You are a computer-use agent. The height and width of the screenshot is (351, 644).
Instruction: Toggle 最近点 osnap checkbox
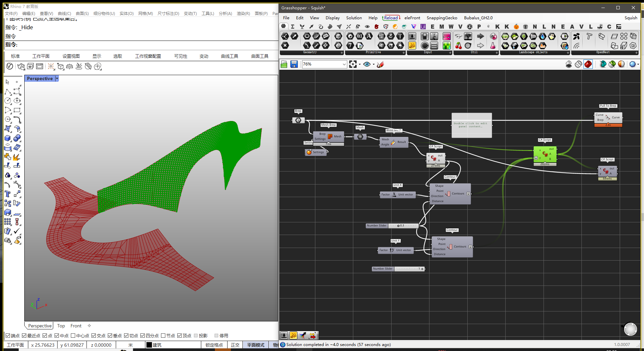pos(24,336)
